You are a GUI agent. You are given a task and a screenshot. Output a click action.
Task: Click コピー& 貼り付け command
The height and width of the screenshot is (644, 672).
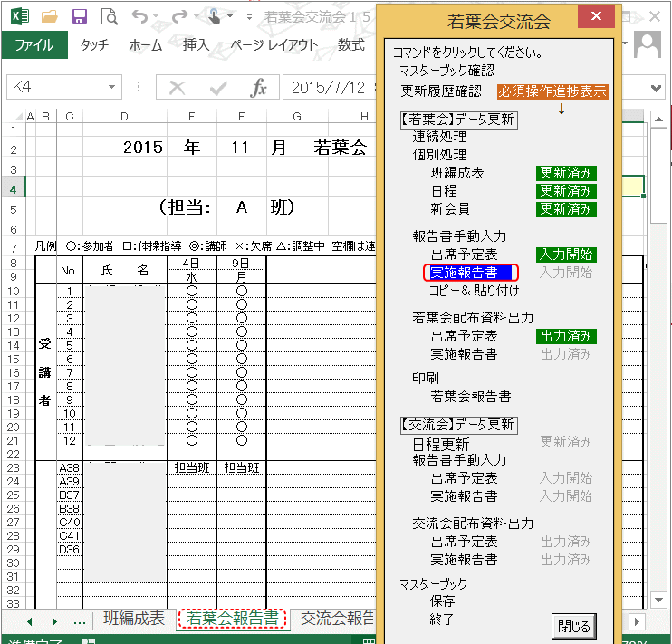click(x=475, y=291)
